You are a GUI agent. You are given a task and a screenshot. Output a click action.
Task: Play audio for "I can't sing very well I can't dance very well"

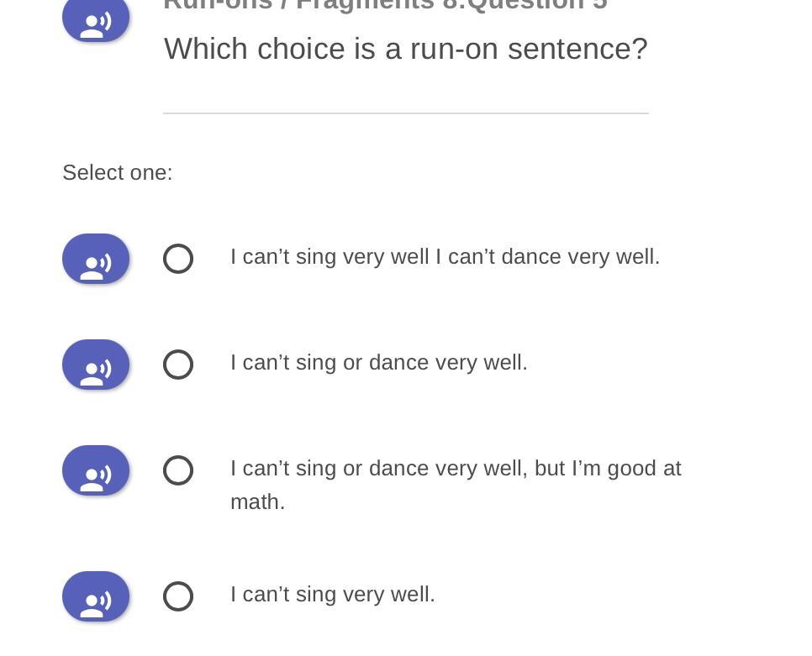point(96,259)
